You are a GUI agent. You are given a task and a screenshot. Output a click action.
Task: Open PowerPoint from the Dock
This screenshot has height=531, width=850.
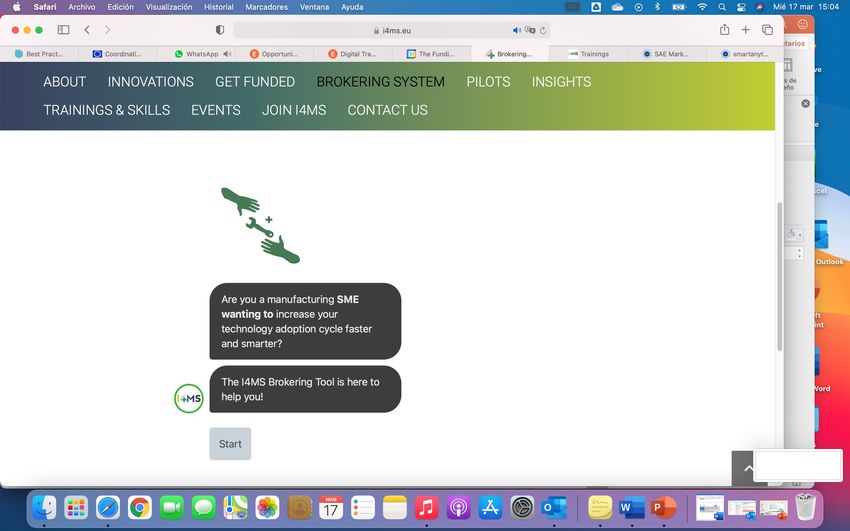click(664, 508)
